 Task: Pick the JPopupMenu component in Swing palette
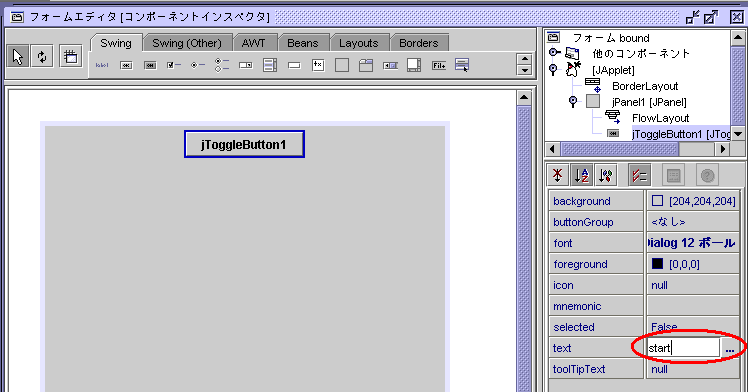tap(462, 65)
